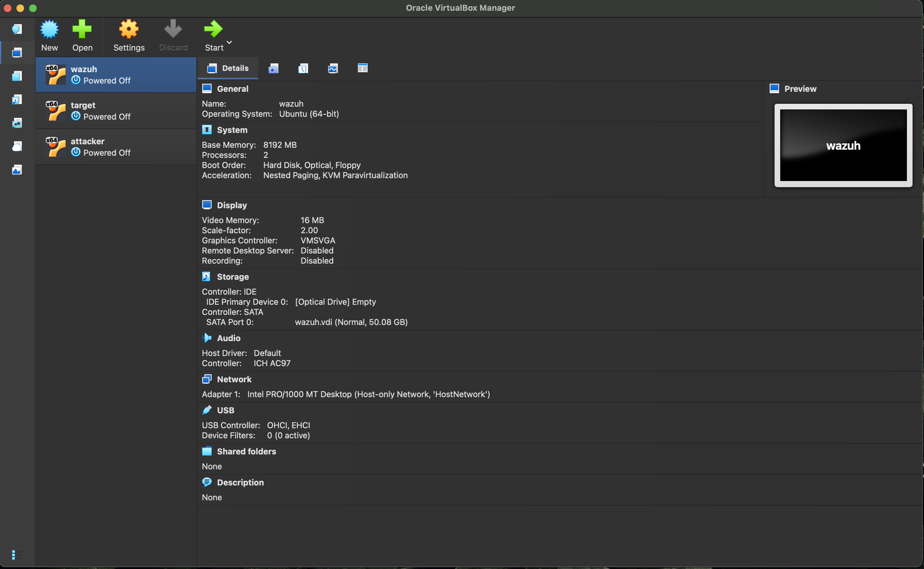Screen dimensions: 924x569
Task: Switch to the Details tab
Action: (x=228, y=68)
